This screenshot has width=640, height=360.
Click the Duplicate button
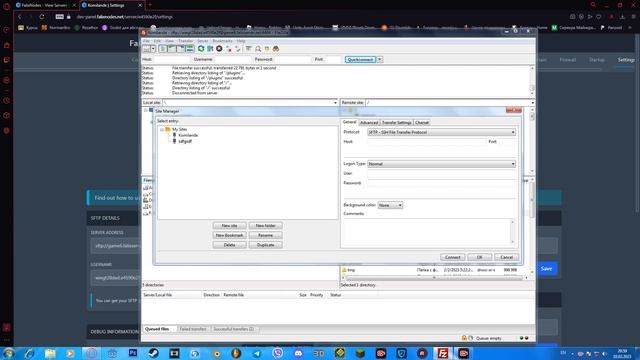265,245
